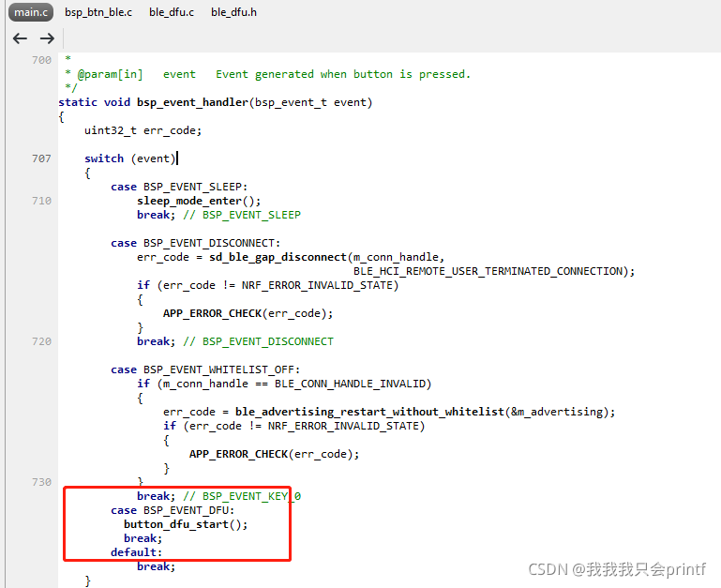Open the ble_dfu.c tab
Viewport: 721px width, 588px height.
coord(172,12)
